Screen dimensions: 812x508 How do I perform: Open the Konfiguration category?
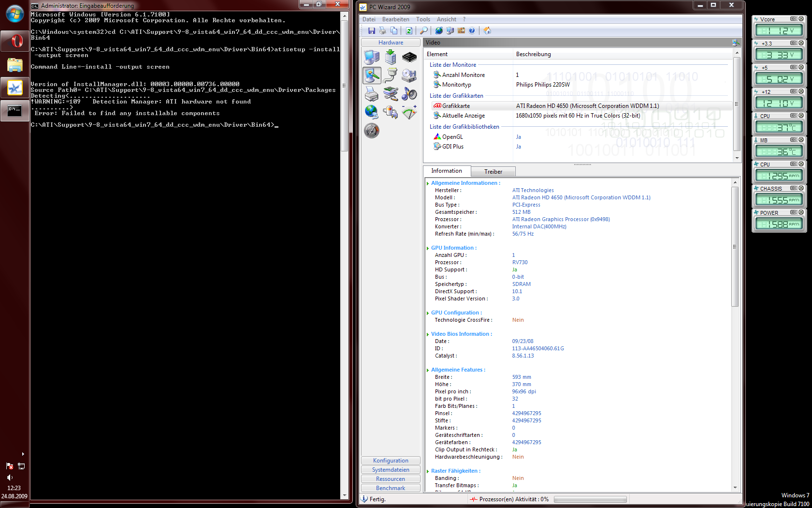(x=391, y=461)
